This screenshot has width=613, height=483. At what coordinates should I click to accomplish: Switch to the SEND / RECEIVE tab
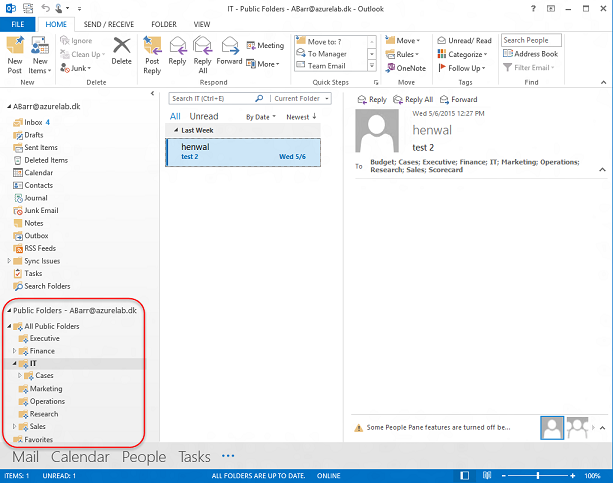[x=109, y=24]
